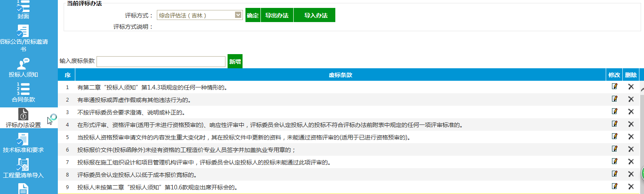Click the 导出办法 button
This screenshot has width=644, height=194.
(x=277, y=15)
